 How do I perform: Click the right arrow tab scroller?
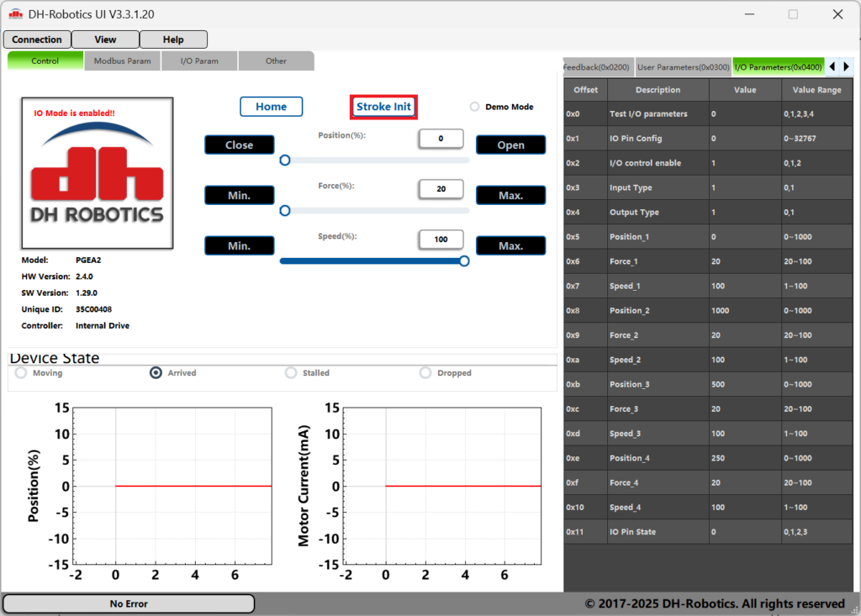846,66
